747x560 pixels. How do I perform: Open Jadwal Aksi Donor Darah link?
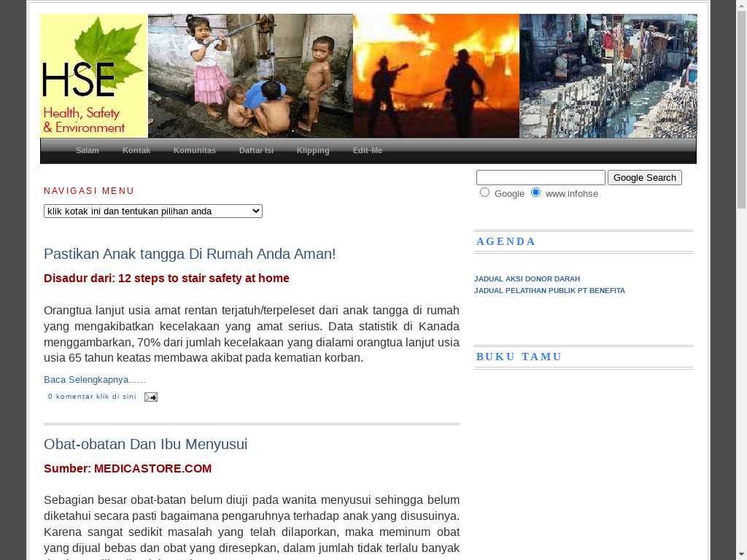tap(527, 279)
